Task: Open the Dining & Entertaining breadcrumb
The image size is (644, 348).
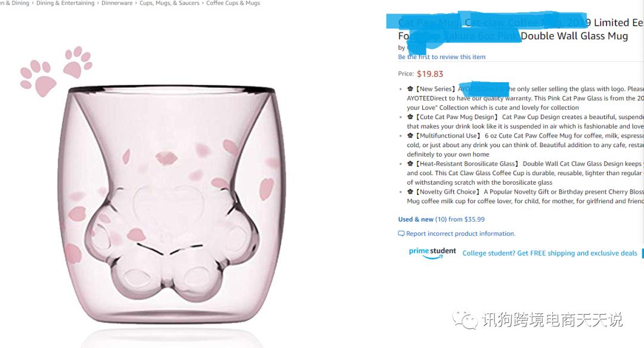Action: (66, 3)
